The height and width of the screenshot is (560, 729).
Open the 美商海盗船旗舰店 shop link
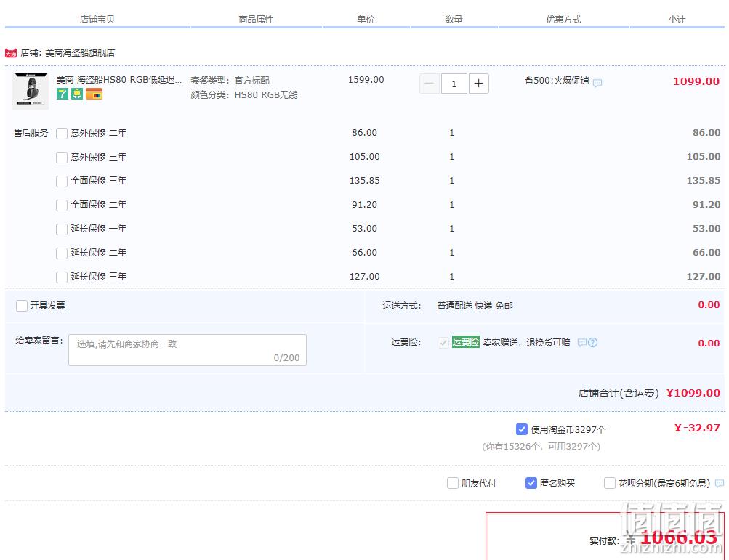80,53
